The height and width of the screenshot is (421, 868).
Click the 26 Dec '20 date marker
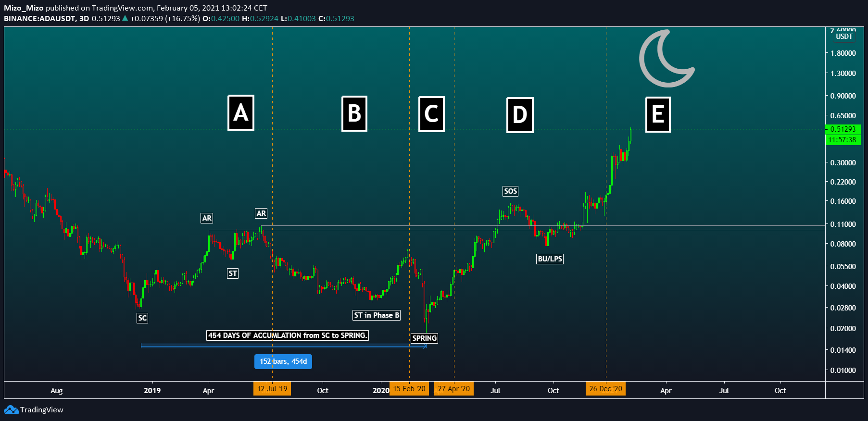[606, 389]
